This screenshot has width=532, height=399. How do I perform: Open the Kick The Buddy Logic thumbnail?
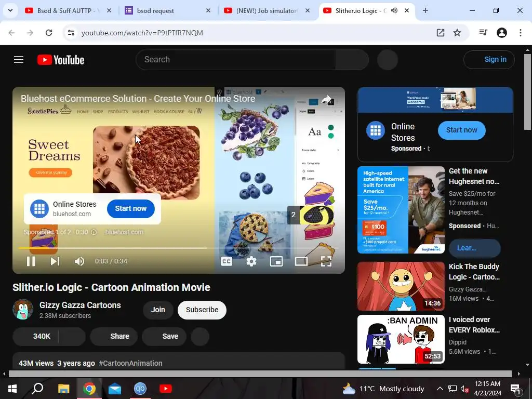[x=401, y=286]
